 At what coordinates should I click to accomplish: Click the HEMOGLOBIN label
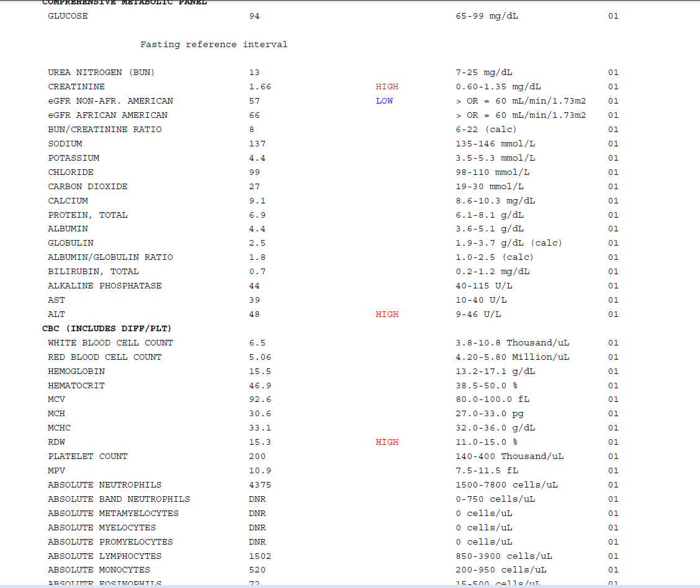click(76, 372)
